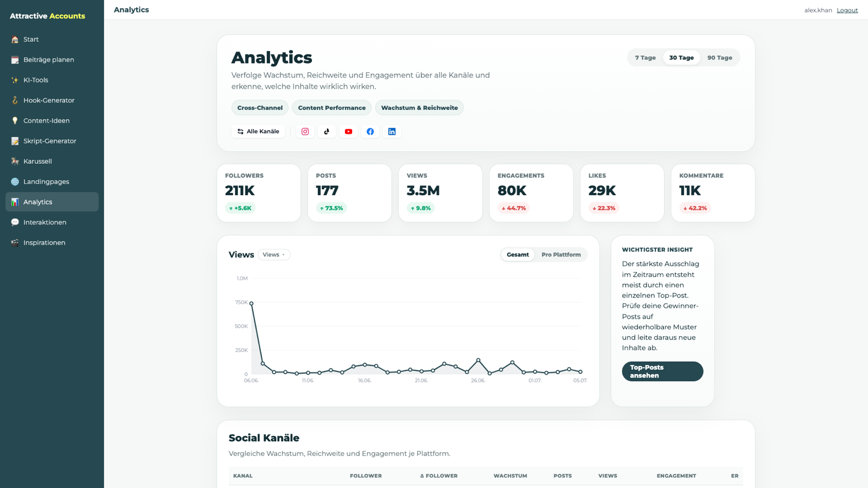This screenshot has height=488, width=868.
Task: Click the Wichtigster Insight heading
Action: click(x=657, y=250)
